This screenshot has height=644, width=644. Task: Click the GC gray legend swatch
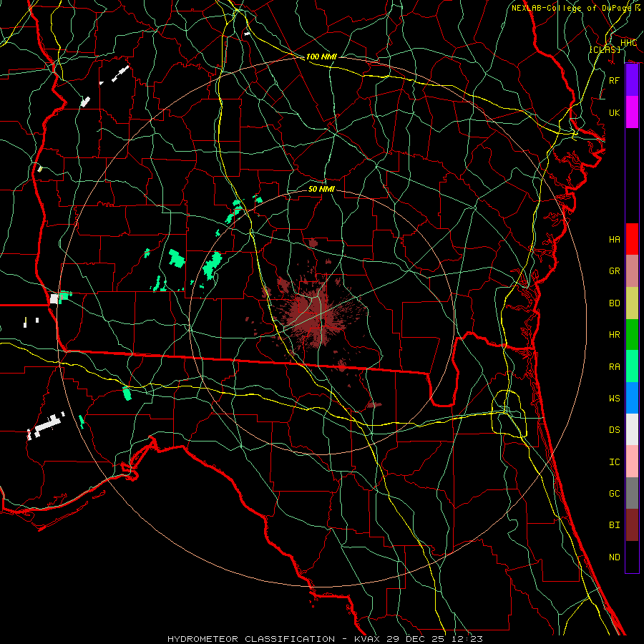point(632,493)
